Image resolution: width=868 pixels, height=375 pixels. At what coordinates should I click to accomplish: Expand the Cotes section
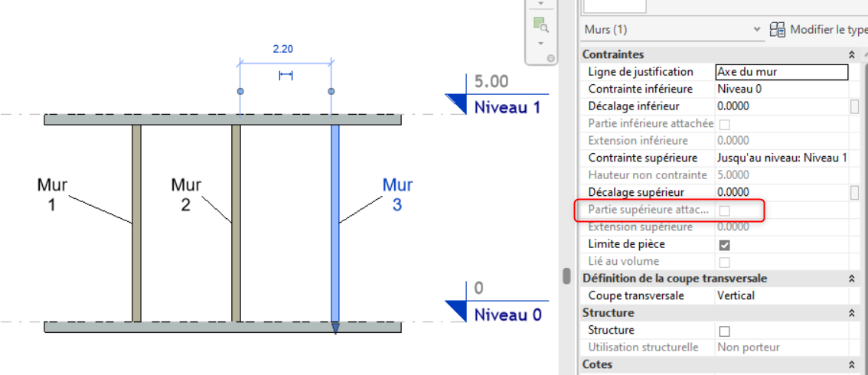tap(851, 365)
